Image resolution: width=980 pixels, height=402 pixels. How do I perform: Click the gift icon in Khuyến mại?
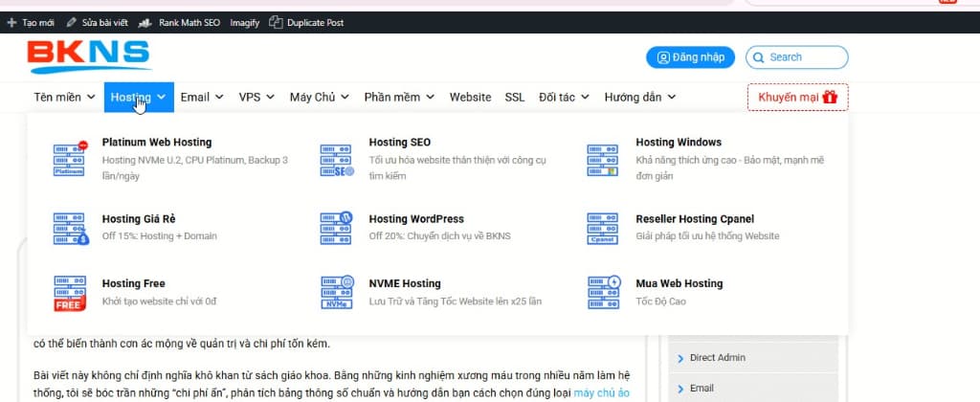point(830,97)
